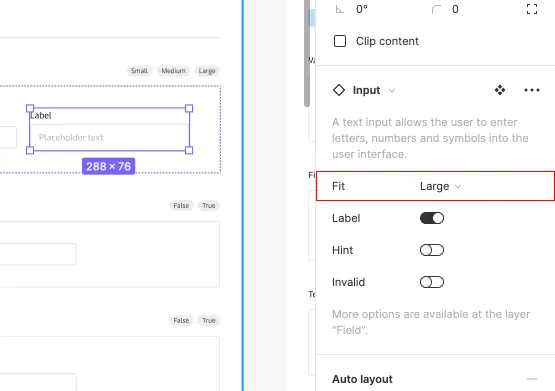Edit the corner radius value 0
Viewport: 555px width, 391px height.
455,9
